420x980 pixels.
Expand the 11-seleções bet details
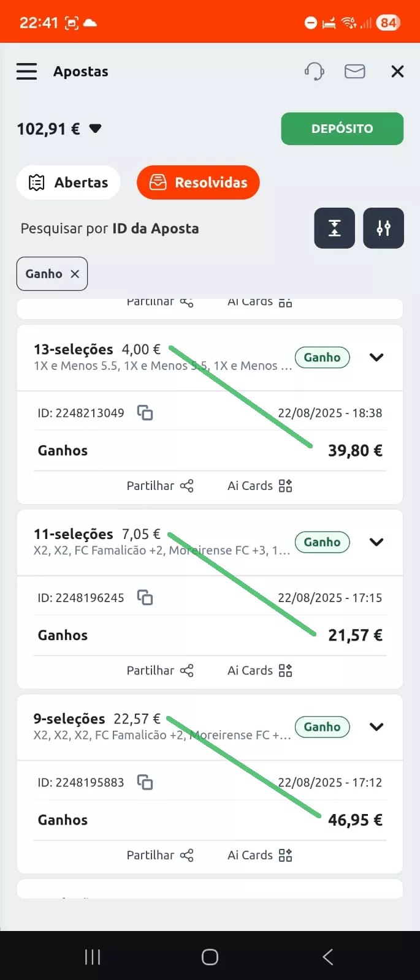[x=376, y=542]
